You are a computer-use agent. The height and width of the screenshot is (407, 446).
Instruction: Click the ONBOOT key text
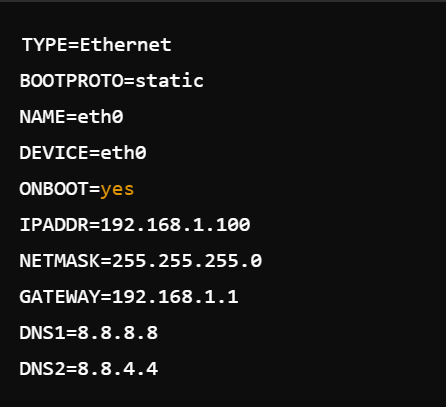54,189
